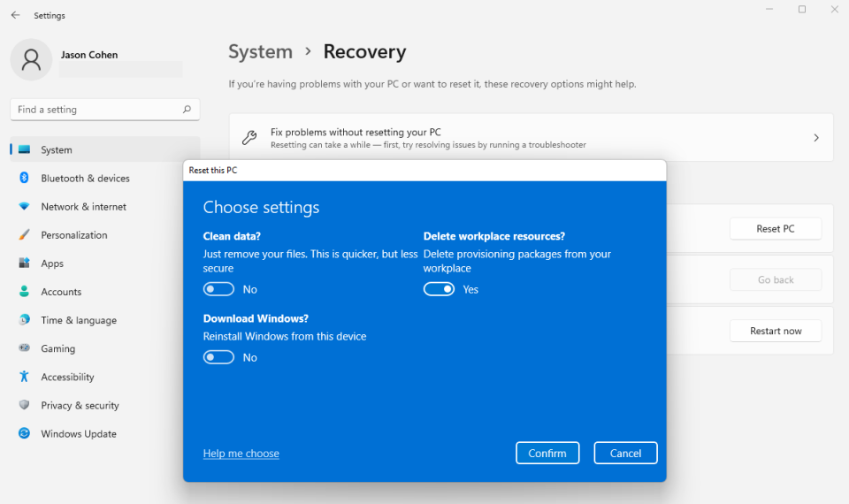This screenshot has height=504, width=849.
Task: Click the Reset PC button
Action: pos(776,228)
